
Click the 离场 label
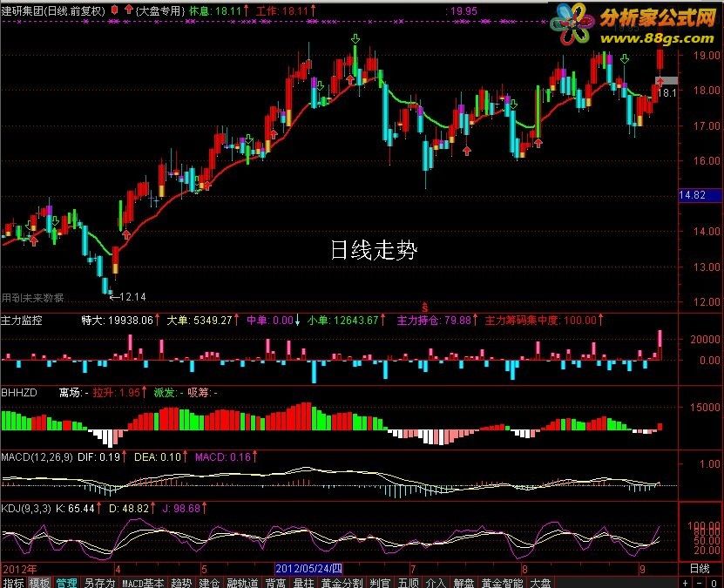[x=71, y=392]
